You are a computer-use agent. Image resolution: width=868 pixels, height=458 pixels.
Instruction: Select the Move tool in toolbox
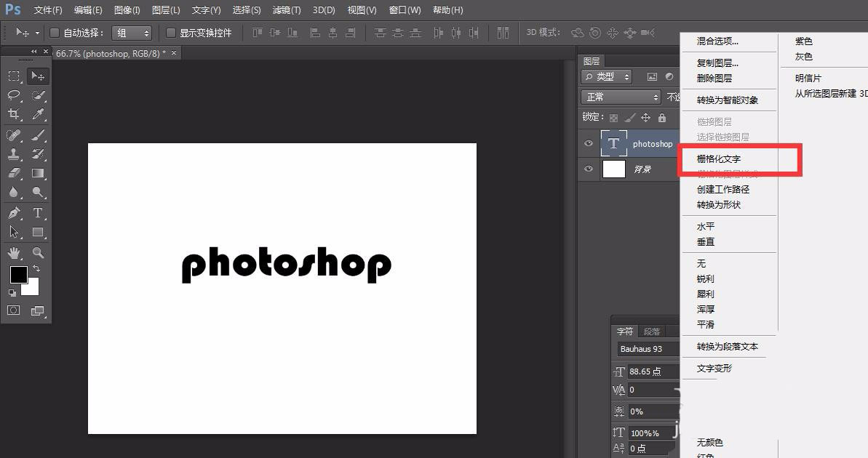point(38,76)
